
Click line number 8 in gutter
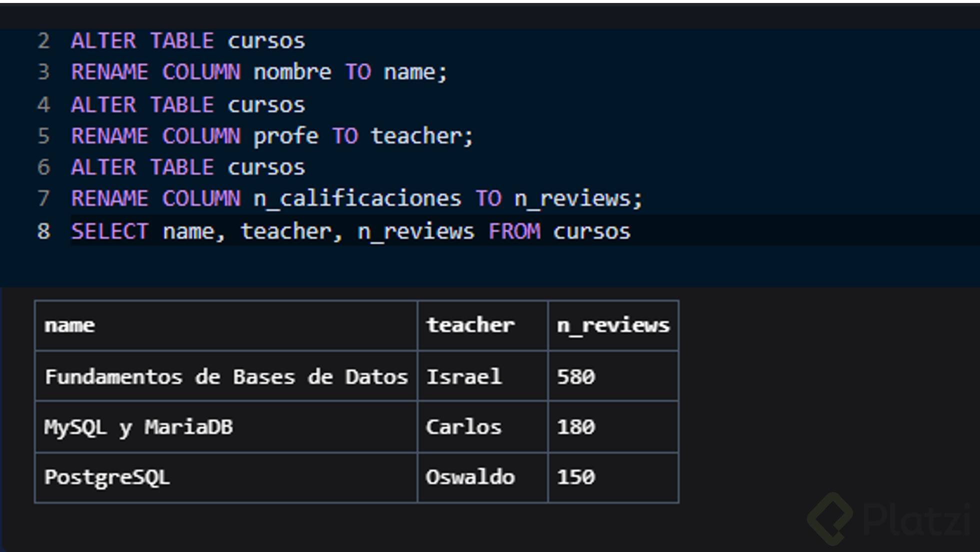(x=43, y=231)
